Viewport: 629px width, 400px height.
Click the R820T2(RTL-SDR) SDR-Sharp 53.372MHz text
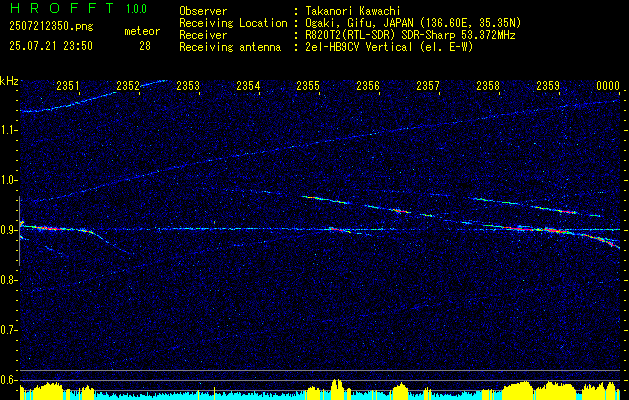pos(410,35)
